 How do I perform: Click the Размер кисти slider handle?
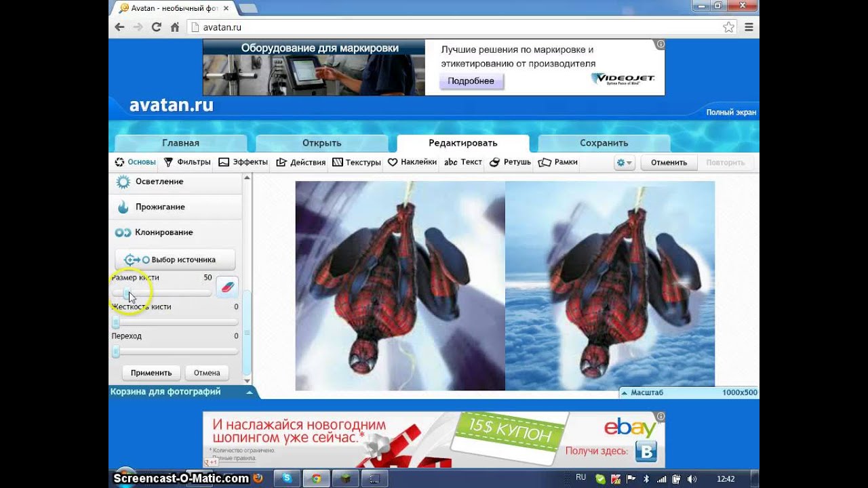click(x=127, y=293)
